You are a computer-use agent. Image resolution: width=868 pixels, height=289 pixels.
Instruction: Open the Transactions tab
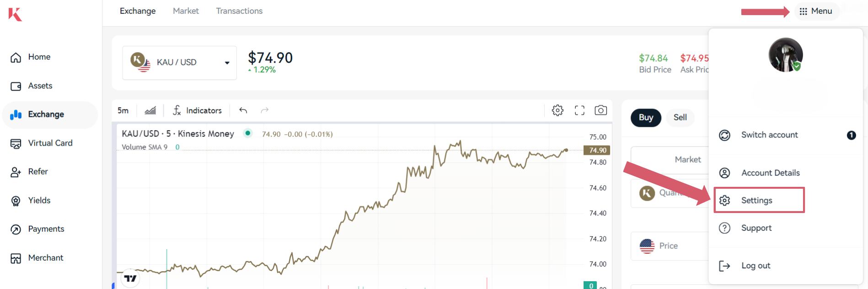point(239,11)
